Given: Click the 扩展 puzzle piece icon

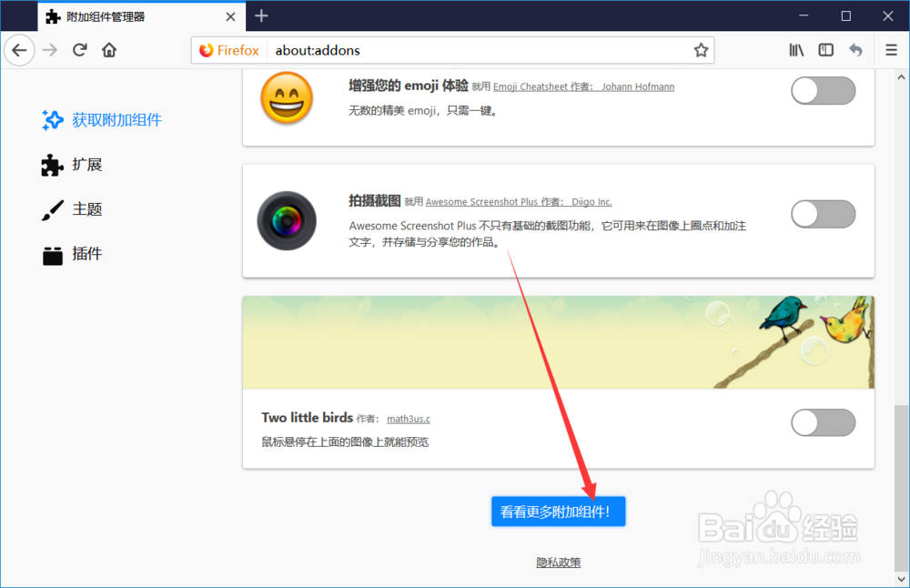Looking at the screenshot, I should coord(52,166).
